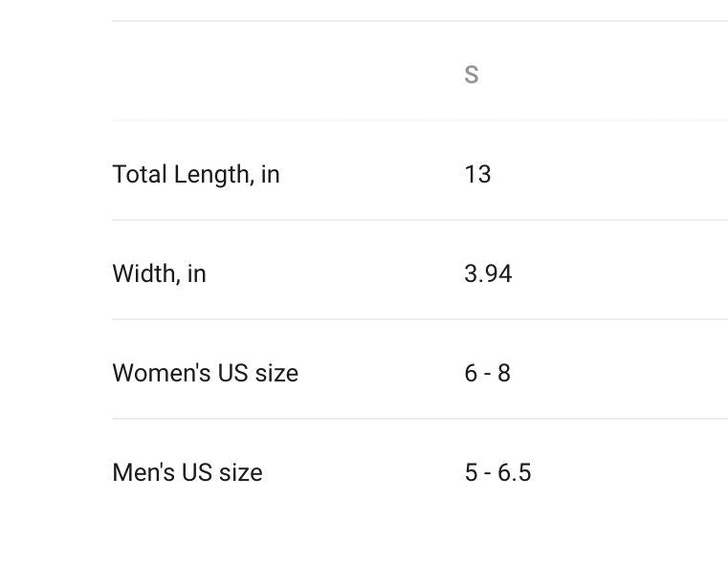Click the divider between Width and Women's rows
The width and height of the screenshot is (728, 586).
419,319
